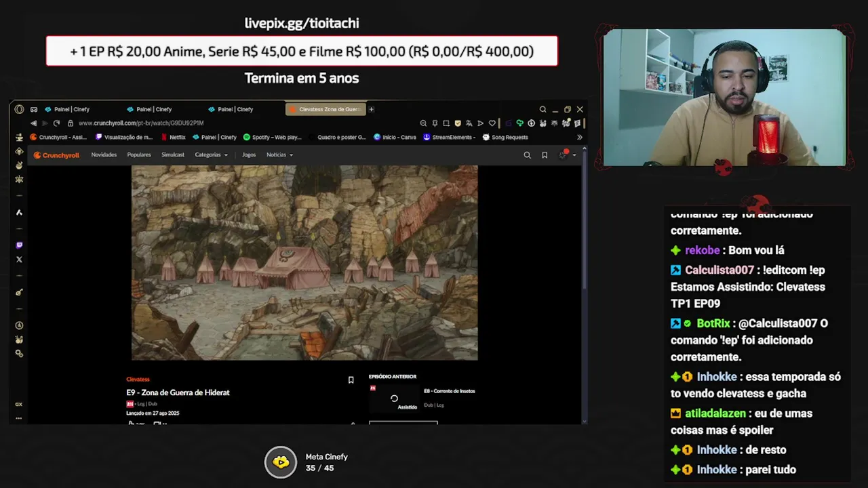Select the Clevatess Zona de Guerra tab
Viewport: 868px width, 488px height.
point(325,109)
